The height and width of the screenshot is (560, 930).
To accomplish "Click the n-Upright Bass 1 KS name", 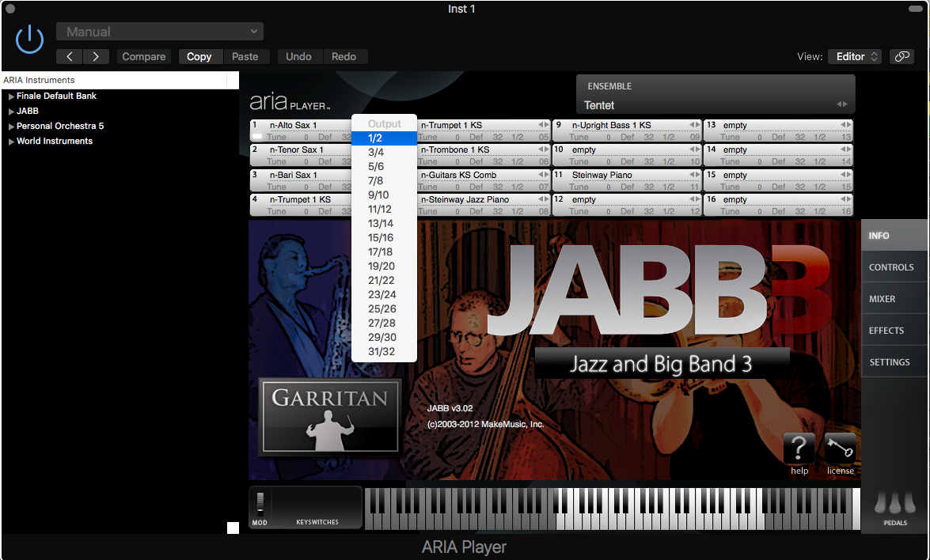I will 612,125.
